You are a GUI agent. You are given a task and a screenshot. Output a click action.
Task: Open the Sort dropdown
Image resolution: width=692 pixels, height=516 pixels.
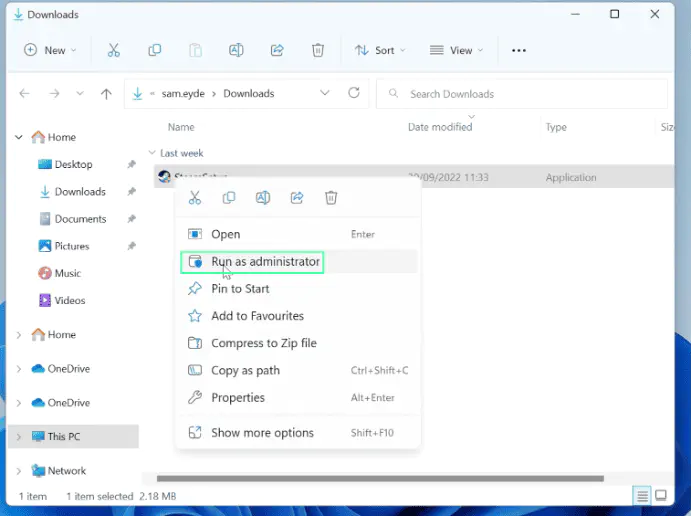coord(380,50)
